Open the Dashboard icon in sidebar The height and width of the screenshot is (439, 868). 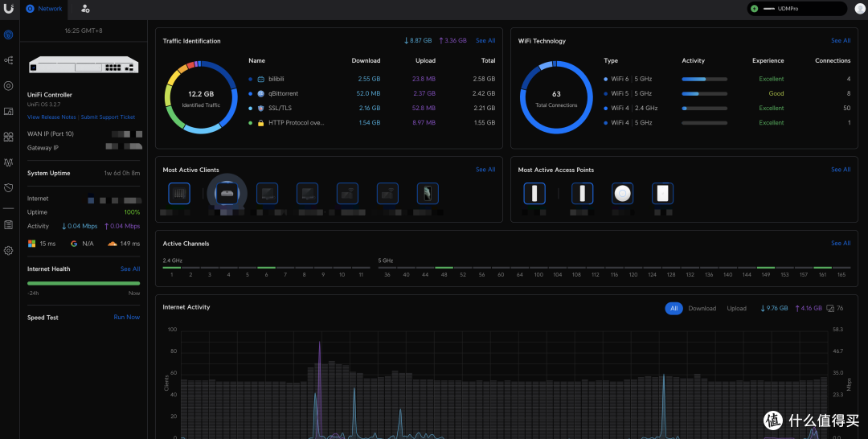(x=8, y=35)
